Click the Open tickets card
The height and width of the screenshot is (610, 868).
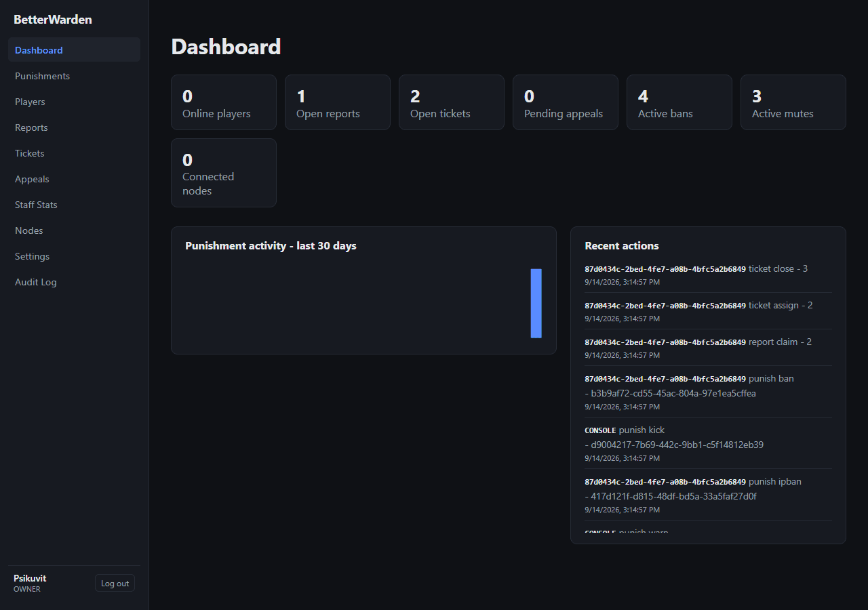pos(452,102)
